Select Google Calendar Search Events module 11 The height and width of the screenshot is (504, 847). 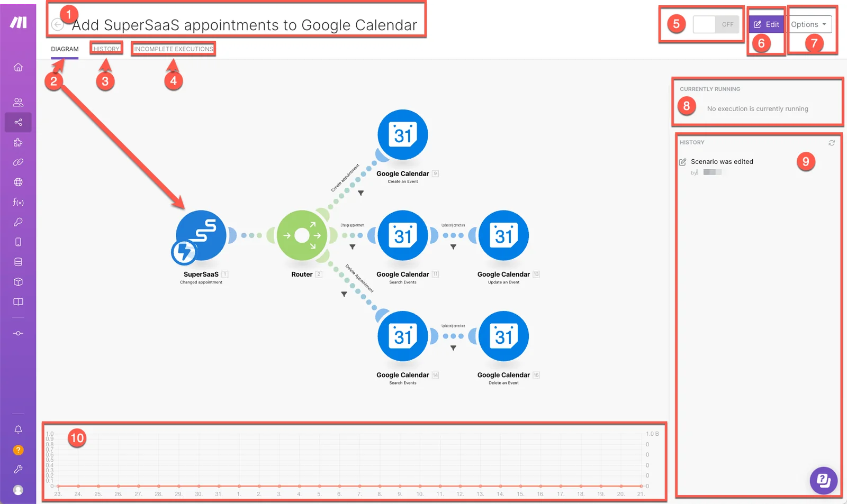403,236
